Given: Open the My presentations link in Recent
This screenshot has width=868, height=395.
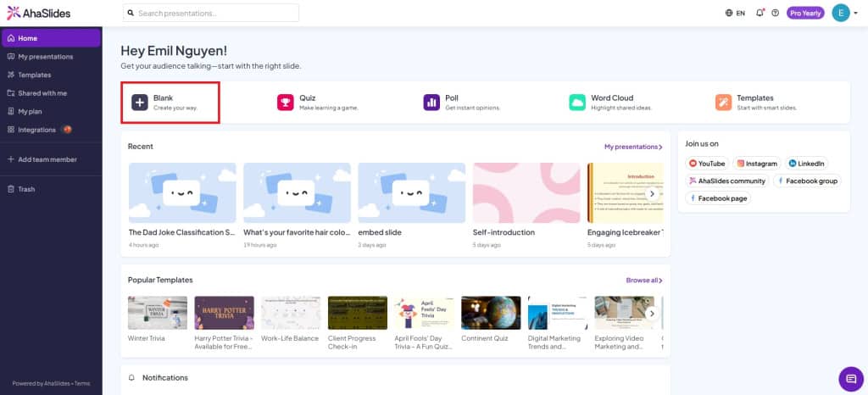Looking at the screenshot, I should coord(633,147).
